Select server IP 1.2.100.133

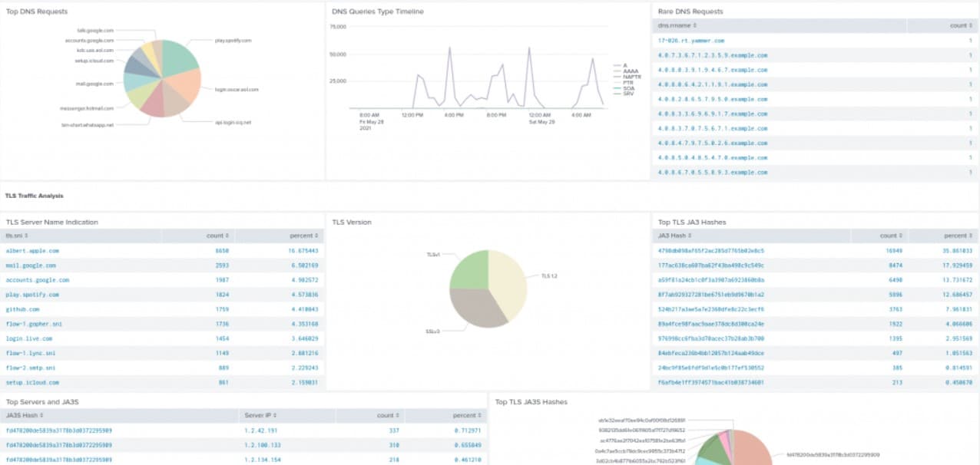(x=263, y=445)
